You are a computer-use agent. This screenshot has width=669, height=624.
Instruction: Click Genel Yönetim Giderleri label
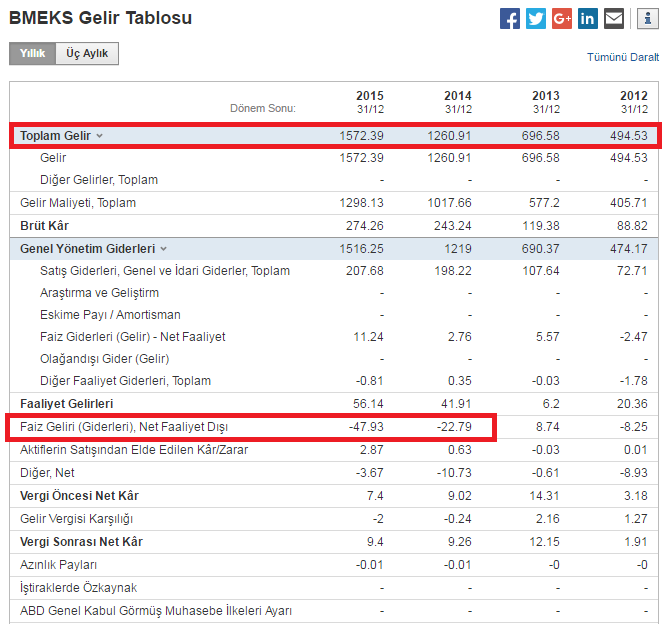[x=87, y=249]
